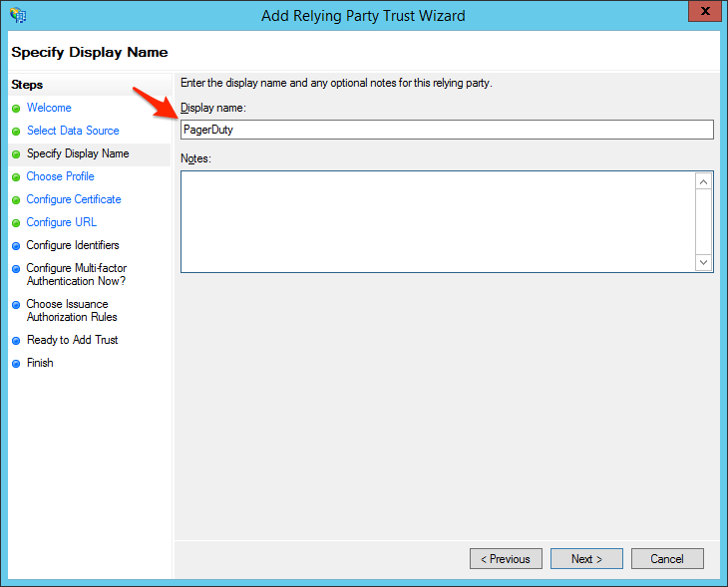Navigate to Configure URL step
The height and width of the screenshot is (587, 728).
click(x=62, y=222)
